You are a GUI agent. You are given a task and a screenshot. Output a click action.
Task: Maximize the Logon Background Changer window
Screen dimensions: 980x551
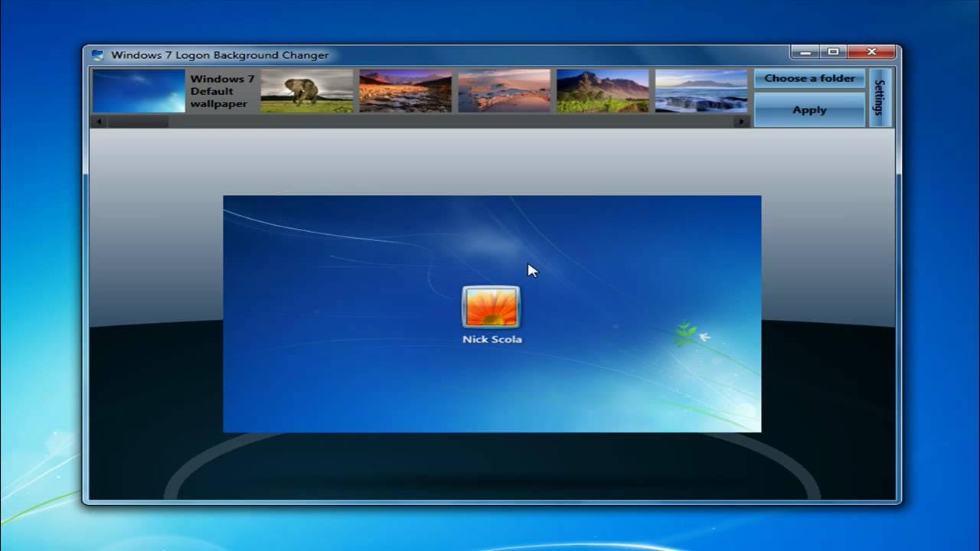click(x=834, y=52)
